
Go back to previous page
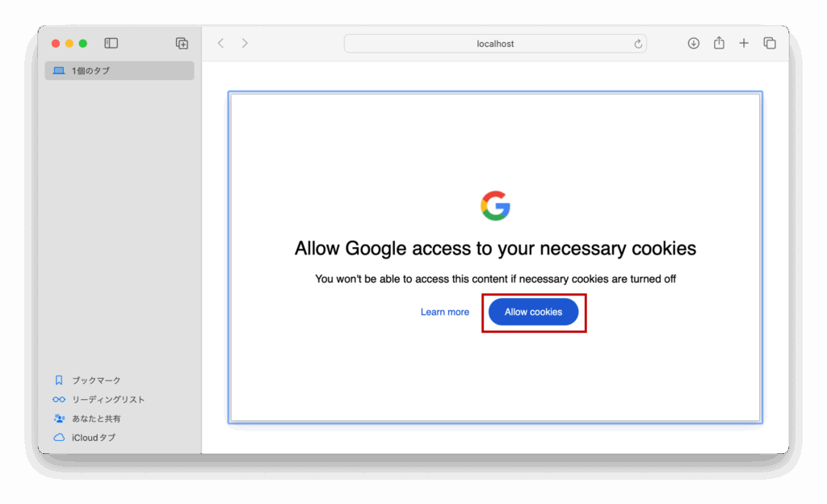tap(221, 44)
